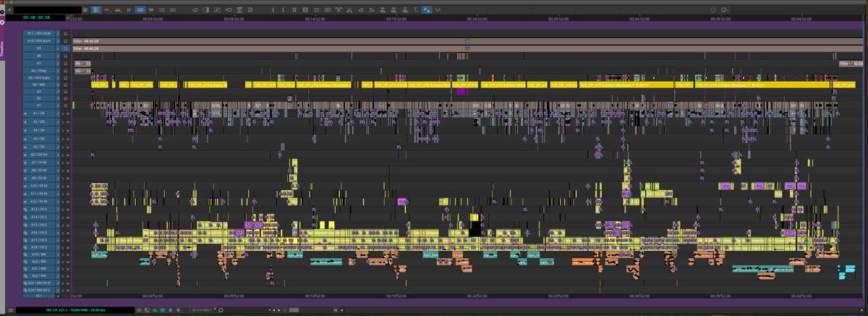Toggle the highlighted blue icon at toolbar end
Image resolution: width=868 pixels, height=316 pixels.
tap(427, 10)
